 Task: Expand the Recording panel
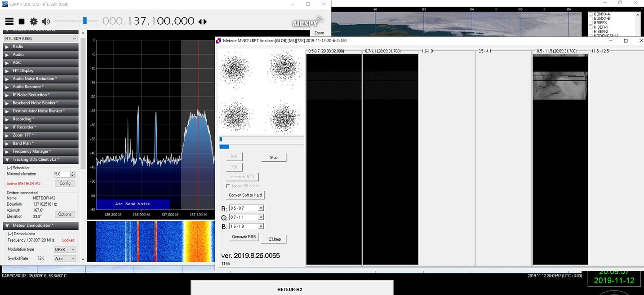40,119
